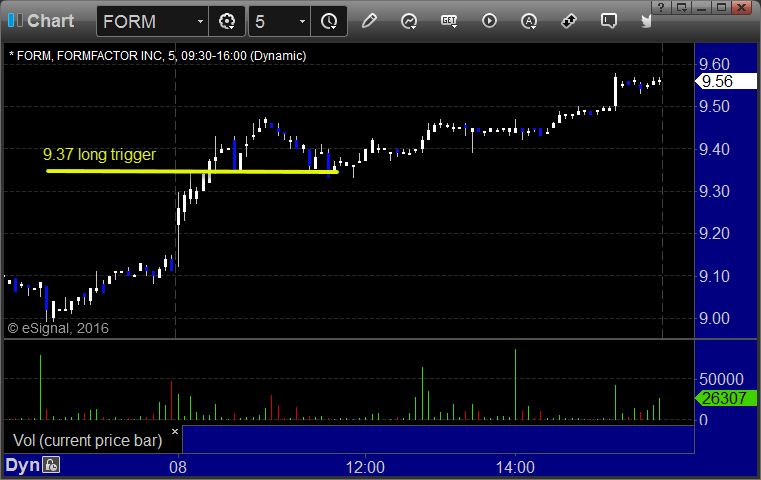Toggle the time scale lock icon
761x480 pixels.
coord(51,465)
